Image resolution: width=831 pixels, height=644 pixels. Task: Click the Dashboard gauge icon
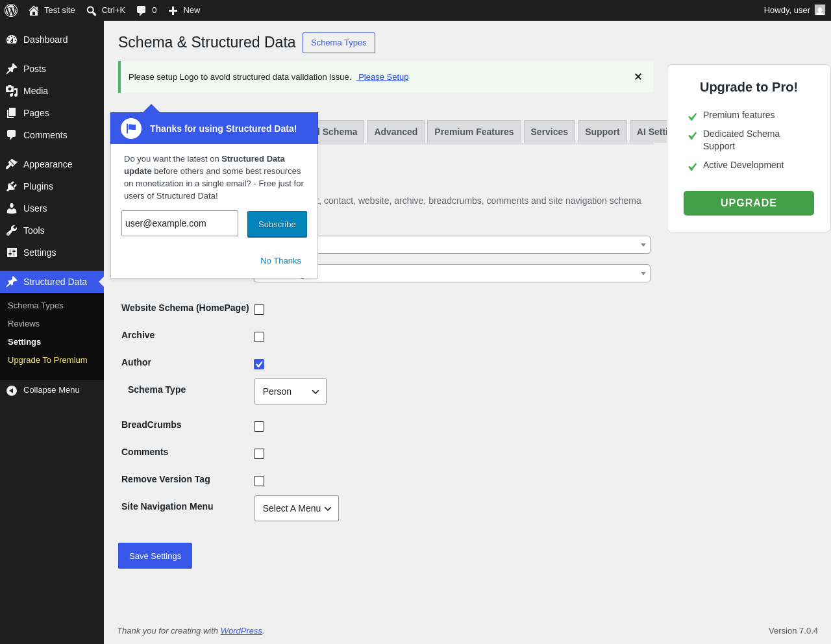pyautogui.click(x=12, y=40)
